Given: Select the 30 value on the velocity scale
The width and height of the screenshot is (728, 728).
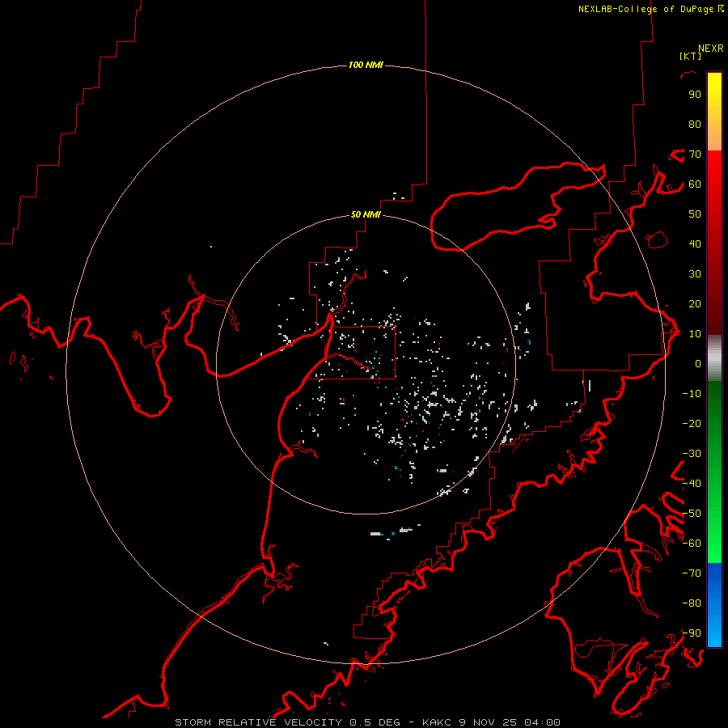Looking at the screenshot, I should (695, 274).
